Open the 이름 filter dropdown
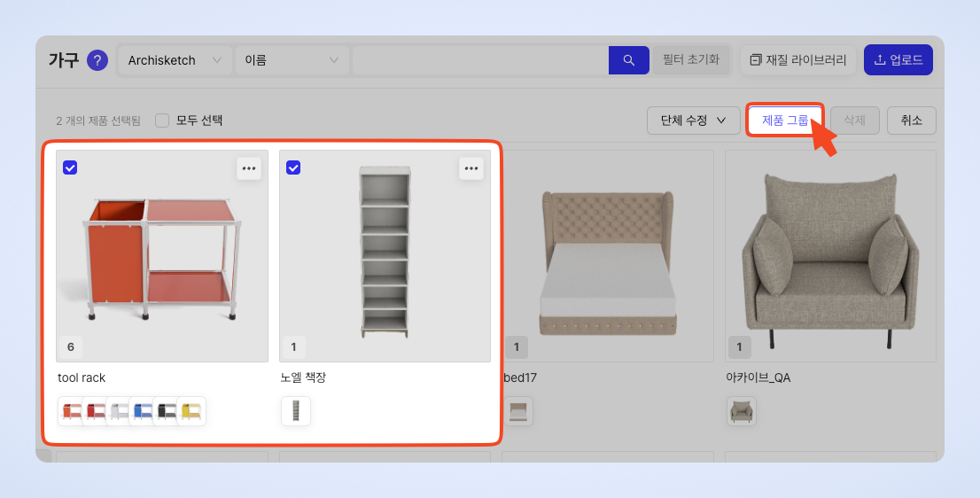This screenshot has width=980, height=498. (292, 60)
